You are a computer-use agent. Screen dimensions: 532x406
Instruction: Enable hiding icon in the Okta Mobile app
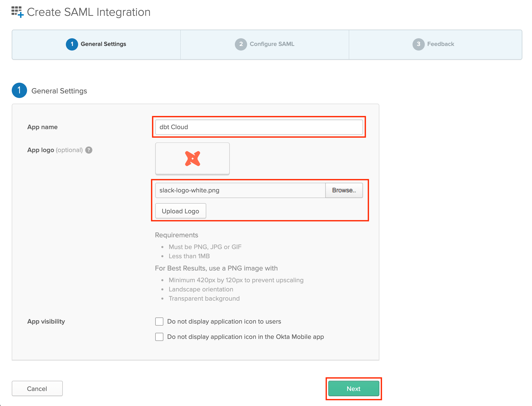click(x=159, y=337)
